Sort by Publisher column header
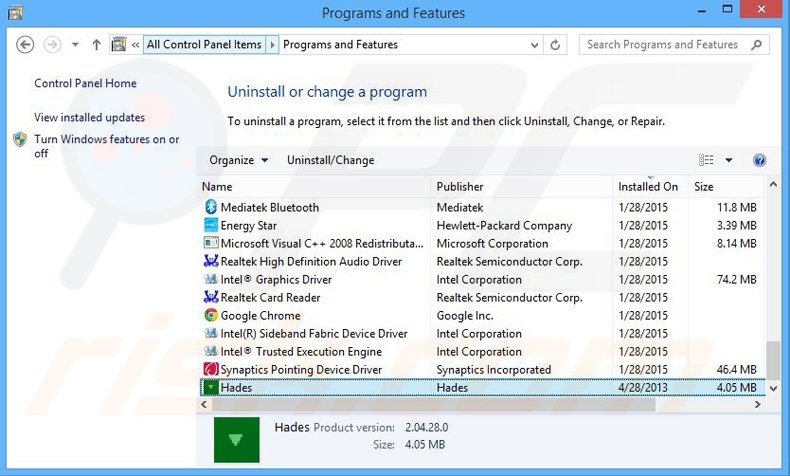Screen dimensions: 790x476 pyautogui.click(x=521, y=187)
